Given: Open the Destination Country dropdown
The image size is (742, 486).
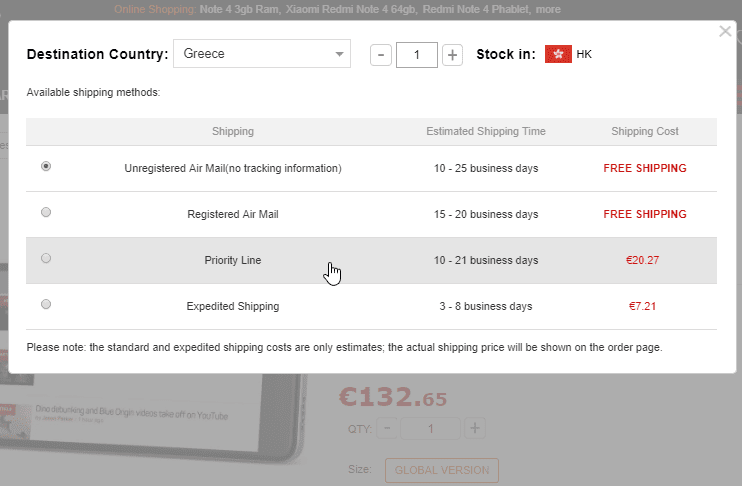Looking at the screenshot, I should click(262, 54).
